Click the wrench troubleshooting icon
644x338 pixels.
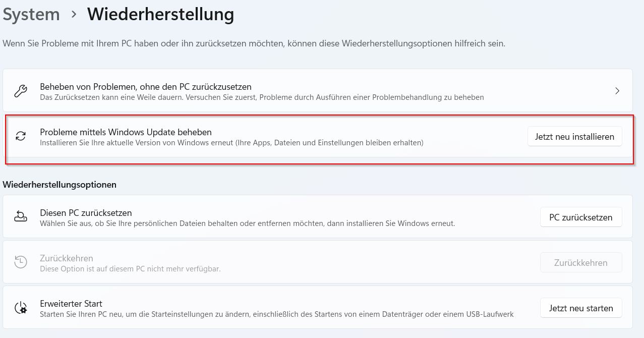(x=21, y=91)
